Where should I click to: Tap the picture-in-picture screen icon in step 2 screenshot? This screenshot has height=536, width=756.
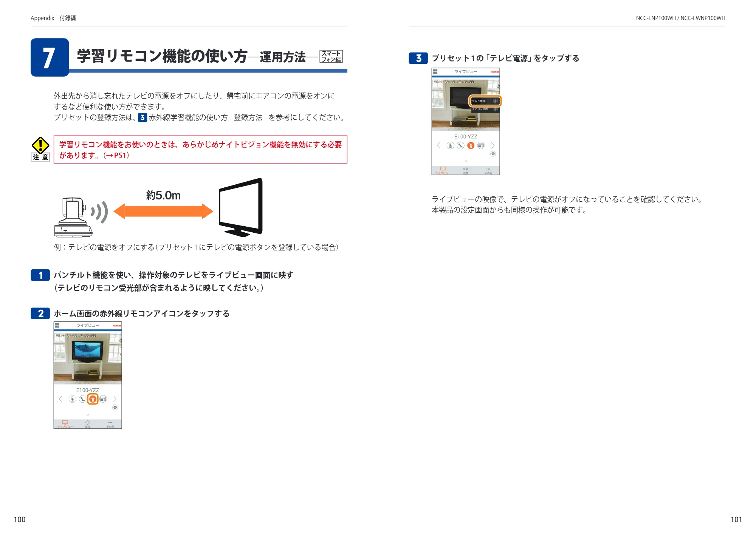pos(103,399)
